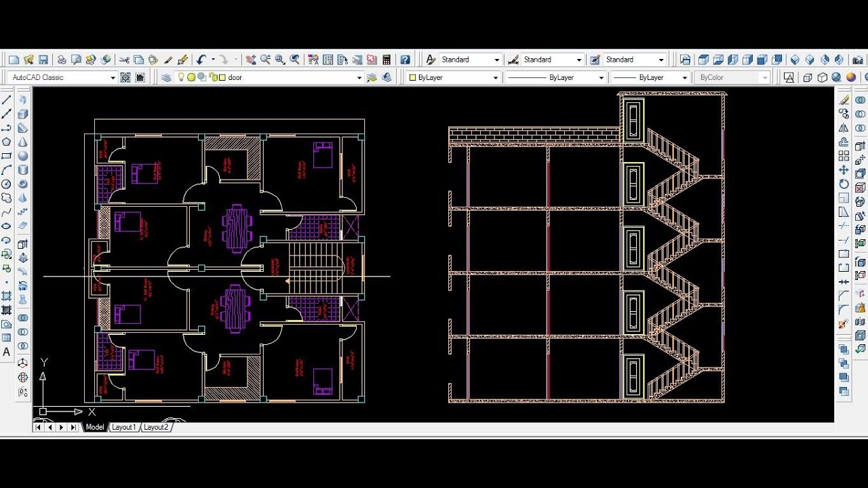Switch to the Layout1 tab
This screenshot has width=868, height=488.
123,427
